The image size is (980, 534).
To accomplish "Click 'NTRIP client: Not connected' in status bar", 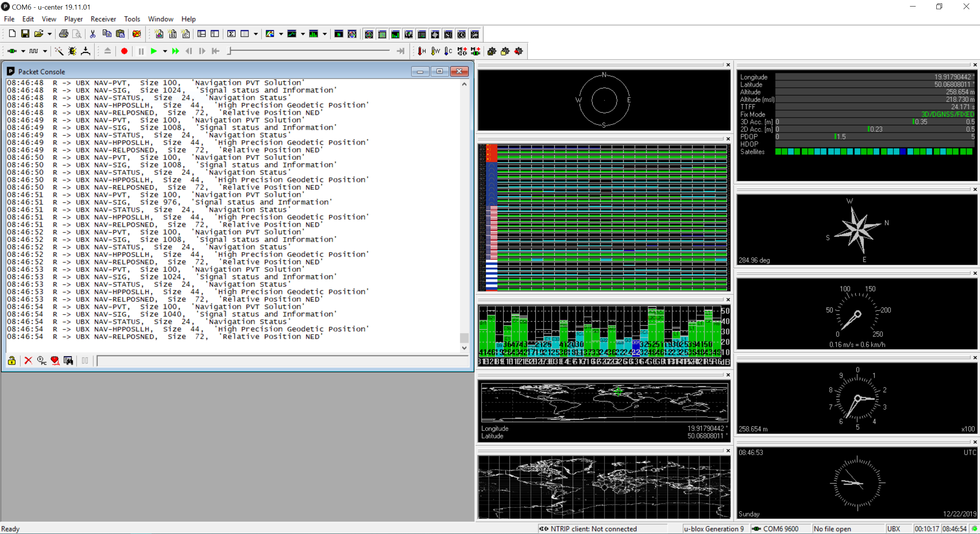I will [x=593, y=529].
